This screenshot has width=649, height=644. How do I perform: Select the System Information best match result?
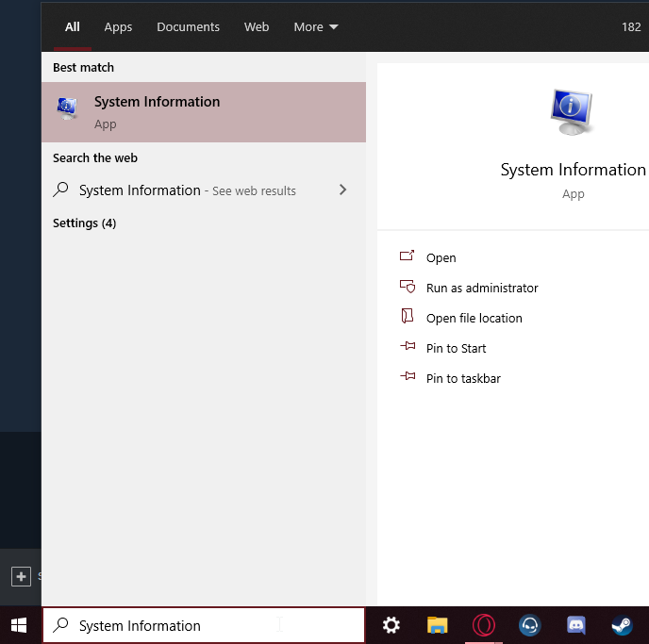click(204, 112)
